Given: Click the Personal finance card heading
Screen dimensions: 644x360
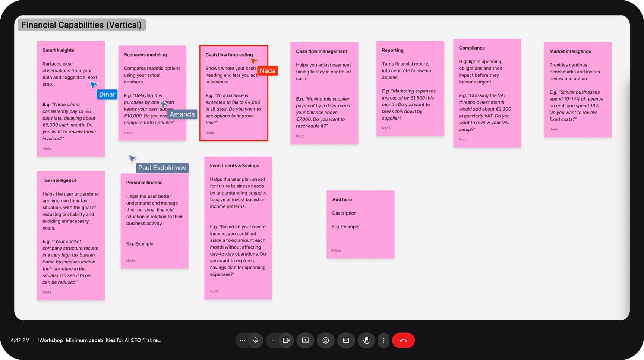Looking at the screenshot, I should [x=144, y=183].
